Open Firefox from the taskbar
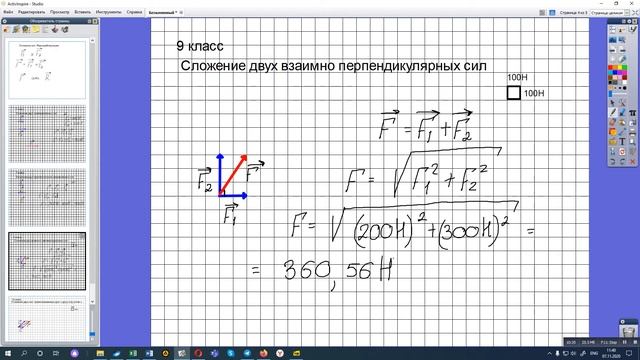 264,353
